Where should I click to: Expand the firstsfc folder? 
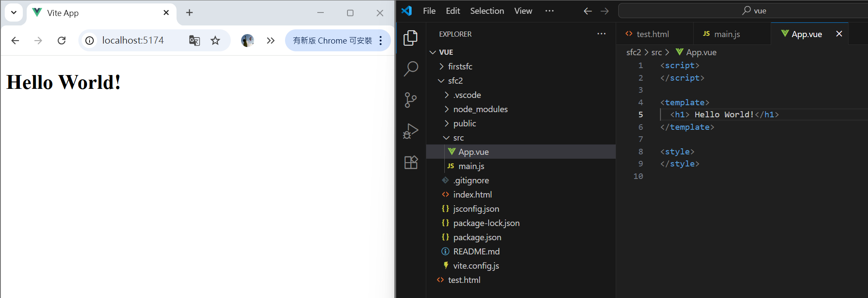click(460, 66)
